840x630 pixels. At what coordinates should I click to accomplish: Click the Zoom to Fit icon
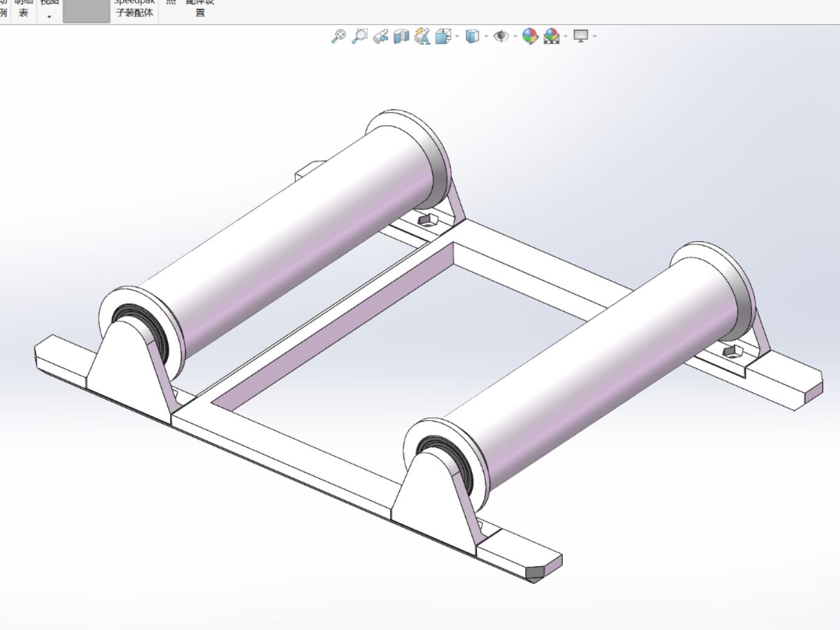point(338,36)
